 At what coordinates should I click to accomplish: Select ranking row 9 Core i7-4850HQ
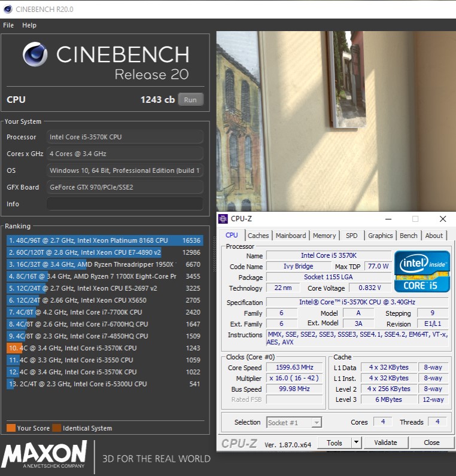point(105,336)
